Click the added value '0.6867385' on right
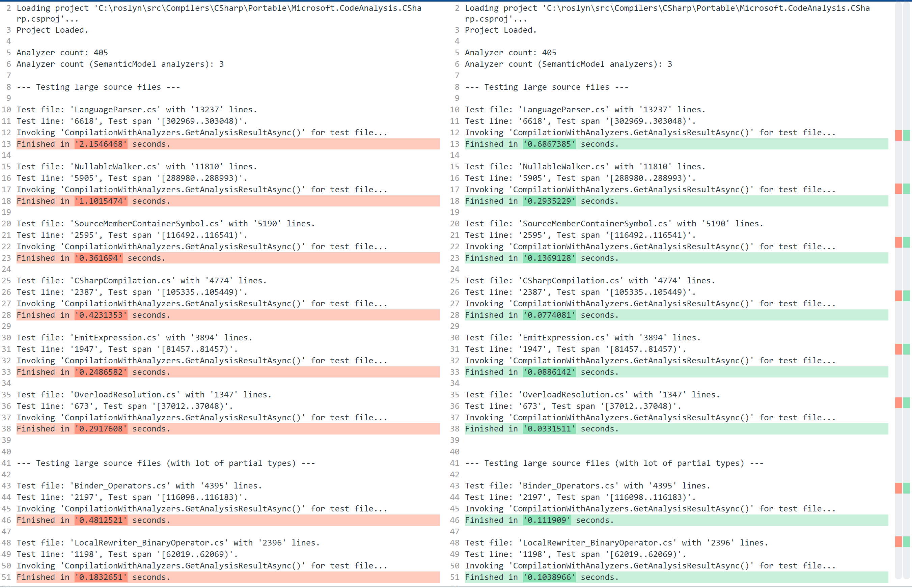 point(549,144)
